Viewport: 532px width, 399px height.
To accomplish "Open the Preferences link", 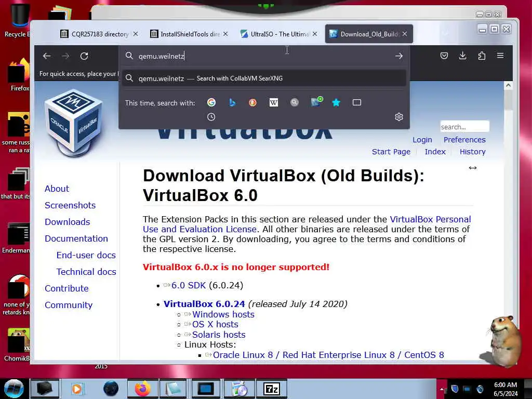I will point(464,140).
